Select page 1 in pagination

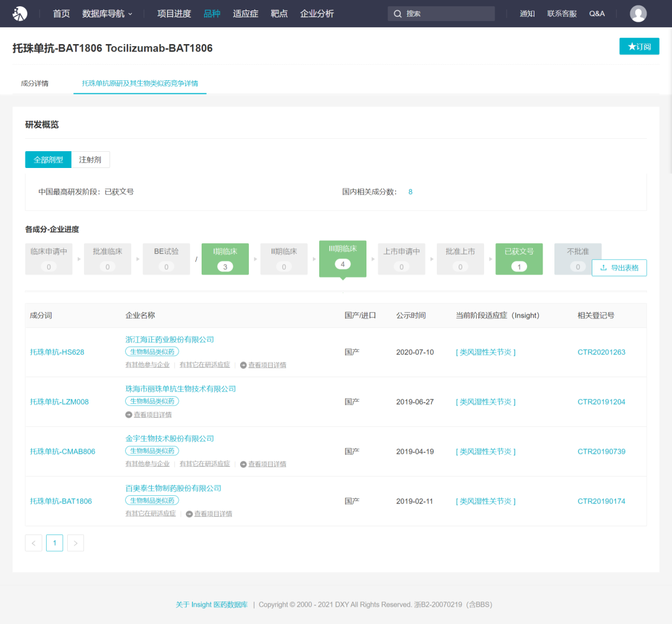54,543
